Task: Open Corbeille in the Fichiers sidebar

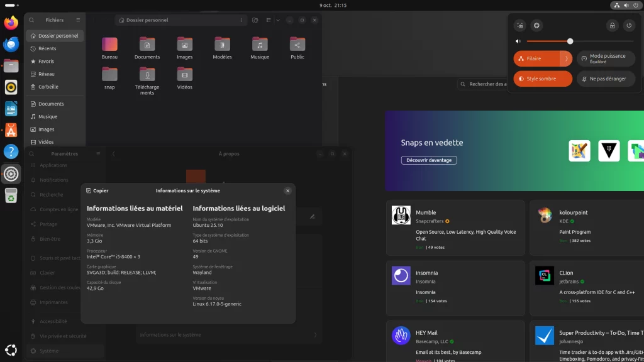Action: pyautogui.click(x=48, y=87)
